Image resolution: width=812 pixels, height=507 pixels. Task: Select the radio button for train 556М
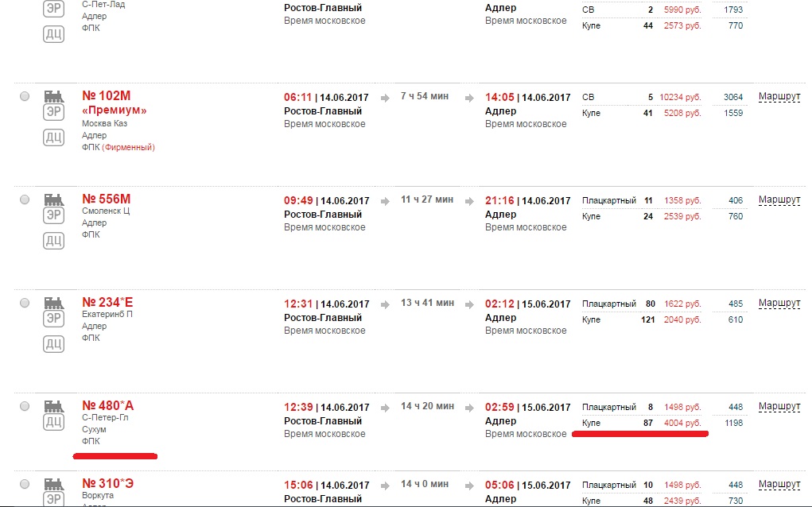(x=25, y=199)
